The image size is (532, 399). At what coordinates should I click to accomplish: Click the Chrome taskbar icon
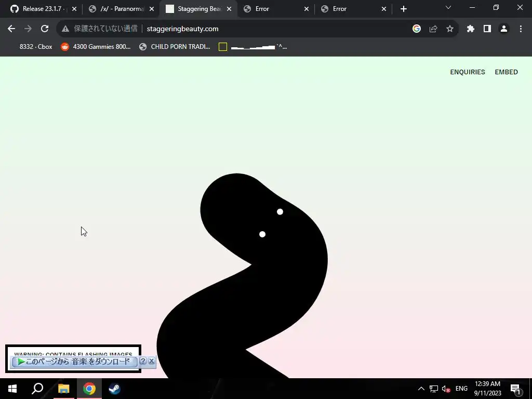[x=89, y=389]
